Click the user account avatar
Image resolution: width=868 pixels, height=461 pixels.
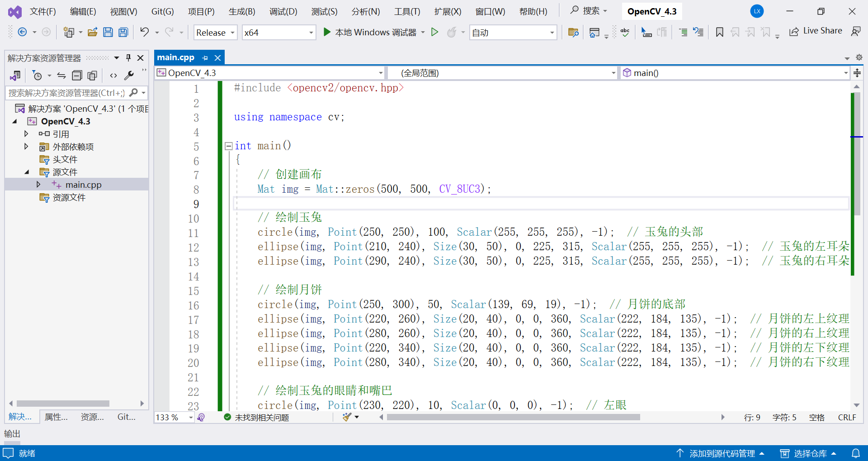click(757, 11)
